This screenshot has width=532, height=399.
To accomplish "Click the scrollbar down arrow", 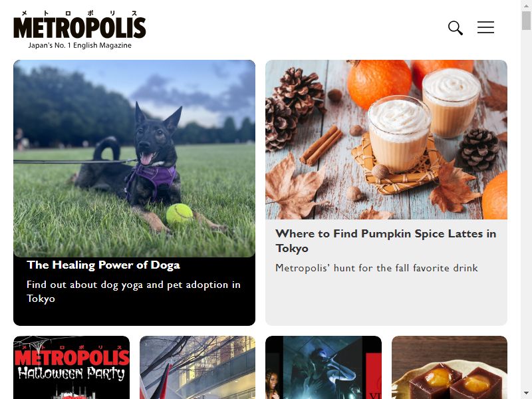I will click(526, 394).
